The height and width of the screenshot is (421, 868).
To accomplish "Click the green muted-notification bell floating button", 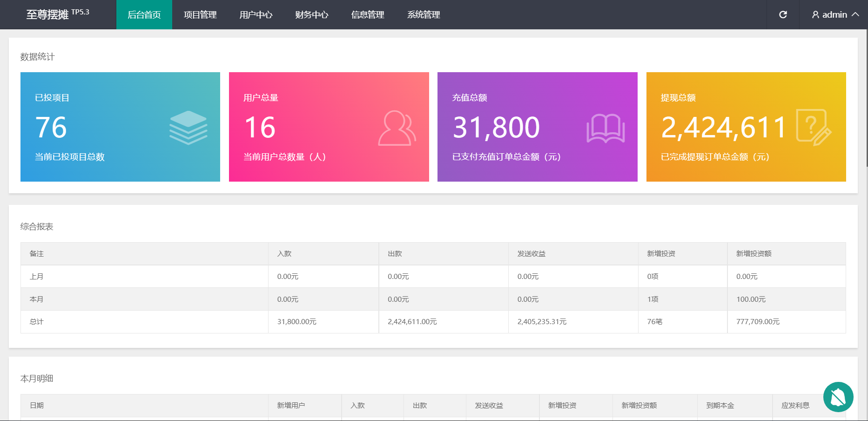I will coord(838,397).
